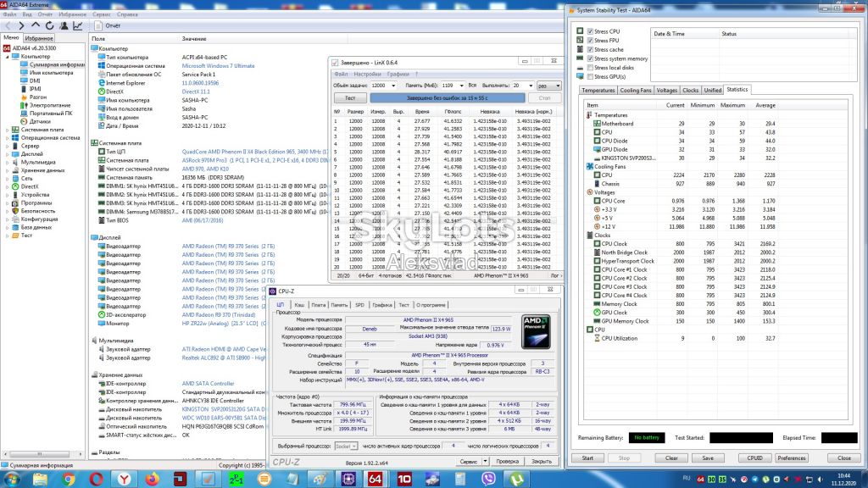Enable Stress local disks checkbox
The height and width of the screenshot is (488, 868).
pos(590,68)
